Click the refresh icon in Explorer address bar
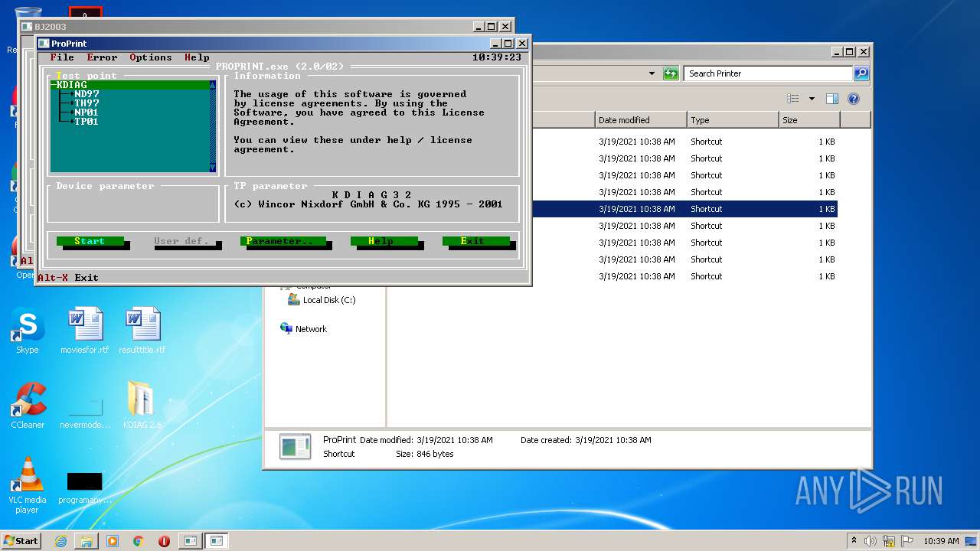This screenshot has width=980, height=551. point(671,73)
